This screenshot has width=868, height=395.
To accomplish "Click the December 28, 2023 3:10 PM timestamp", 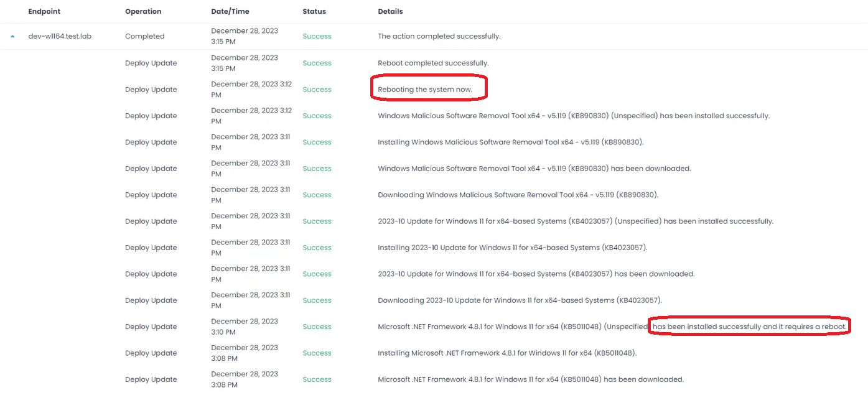I will tap(245, 327).
